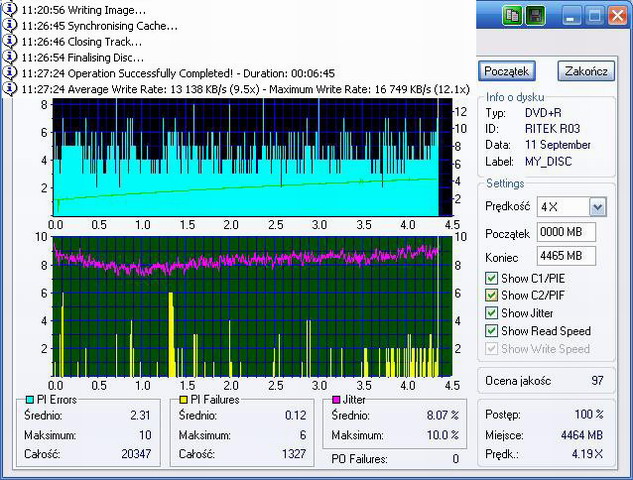Open the Prędkość speed dropdown
This screenshot has height=480, width=633.
597,207
